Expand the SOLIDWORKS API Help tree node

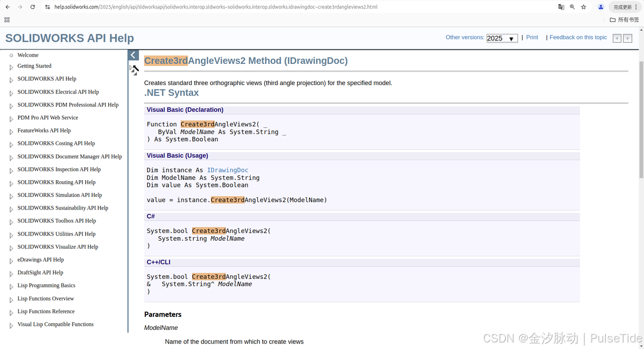(x=11, y=80)
